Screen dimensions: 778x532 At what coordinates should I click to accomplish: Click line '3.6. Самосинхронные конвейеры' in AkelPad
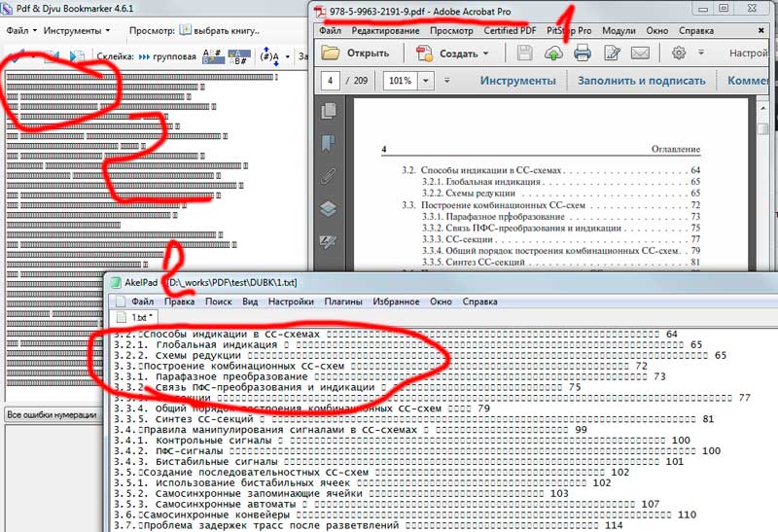click(x=405, y=514)
